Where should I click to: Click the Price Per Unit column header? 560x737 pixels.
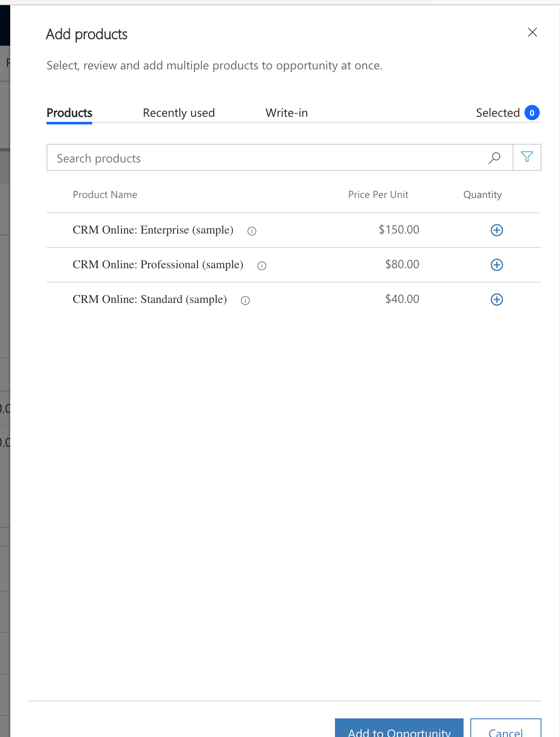point(378,195)
